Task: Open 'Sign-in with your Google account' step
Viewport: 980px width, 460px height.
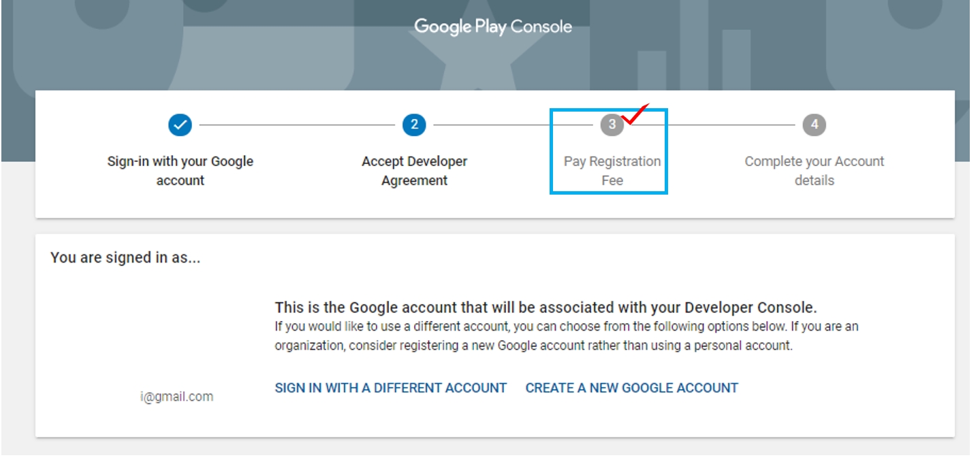Action: click(x=180, y=171)
